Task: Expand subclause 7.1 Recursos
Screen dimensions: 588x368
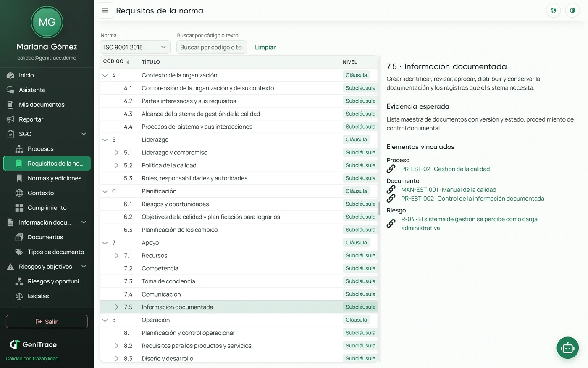Action: pyautogui.click(x=117, y=256)
